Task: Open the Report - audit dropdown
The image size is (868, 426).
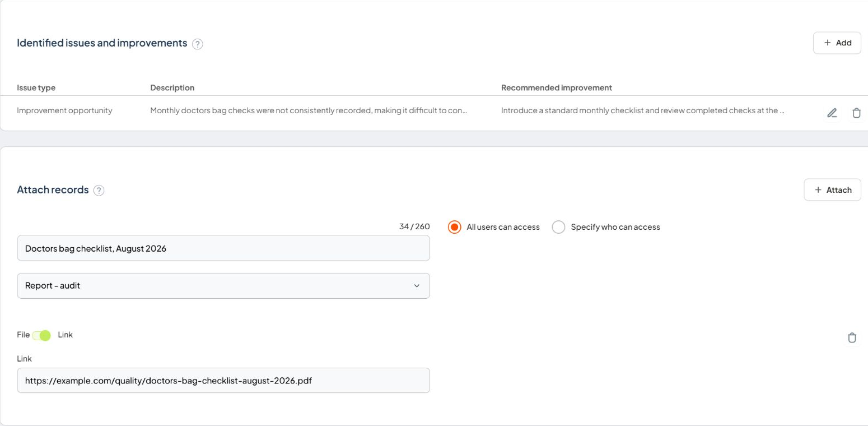Action: (x=223, y=286)
